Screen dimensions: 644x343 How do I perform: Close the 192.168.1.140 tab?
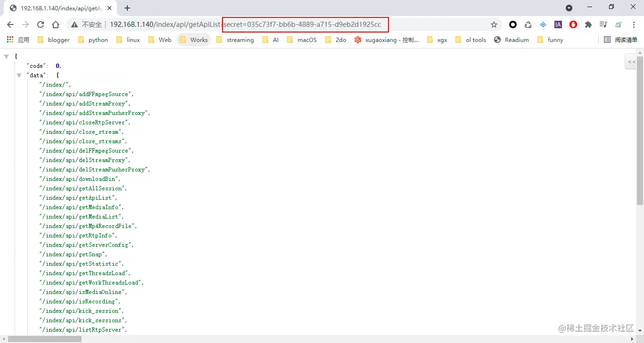(x=110, y=8)
